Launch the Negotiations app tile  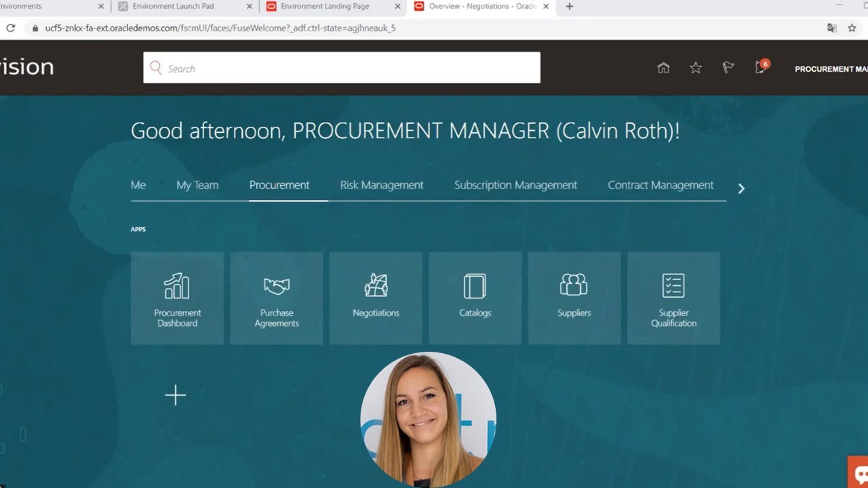pos(376,298)
